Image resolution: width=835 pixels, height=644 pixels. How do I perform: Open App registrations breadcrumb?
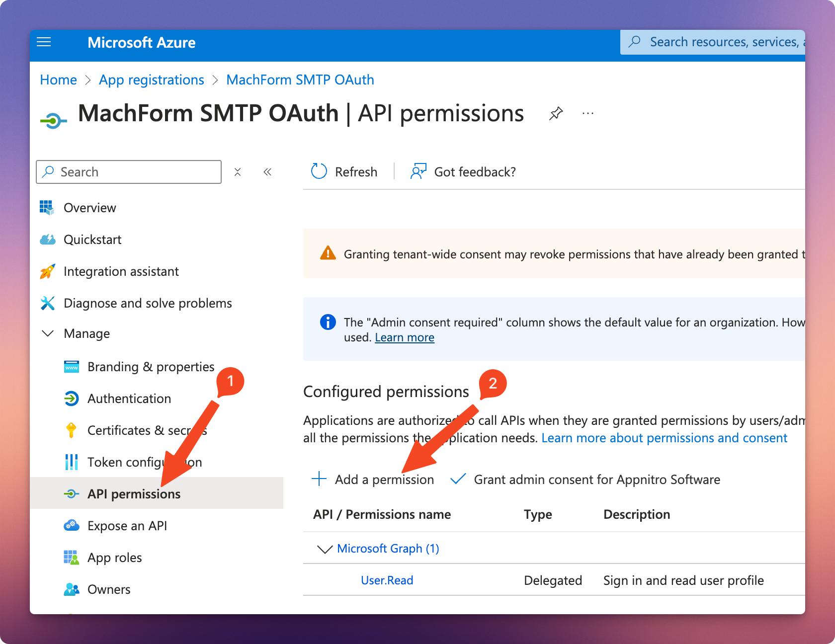(152, 80)
